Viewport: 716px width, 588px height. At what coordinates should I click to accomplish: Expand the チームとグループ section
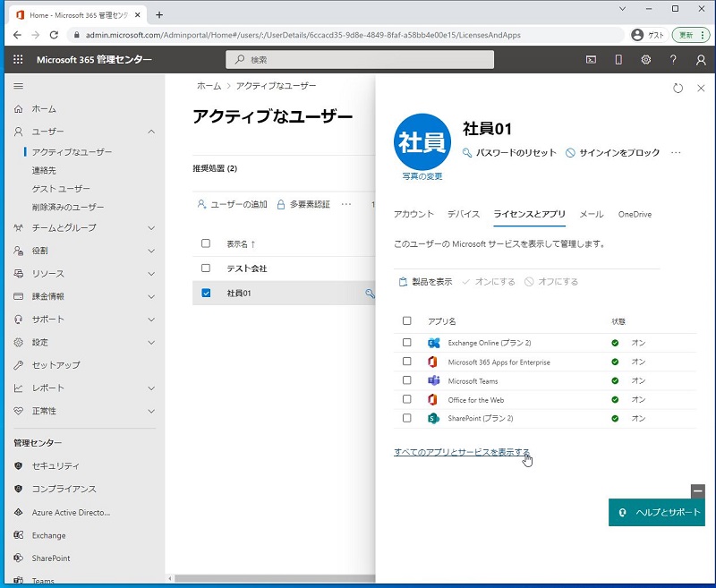pos(151,228)
